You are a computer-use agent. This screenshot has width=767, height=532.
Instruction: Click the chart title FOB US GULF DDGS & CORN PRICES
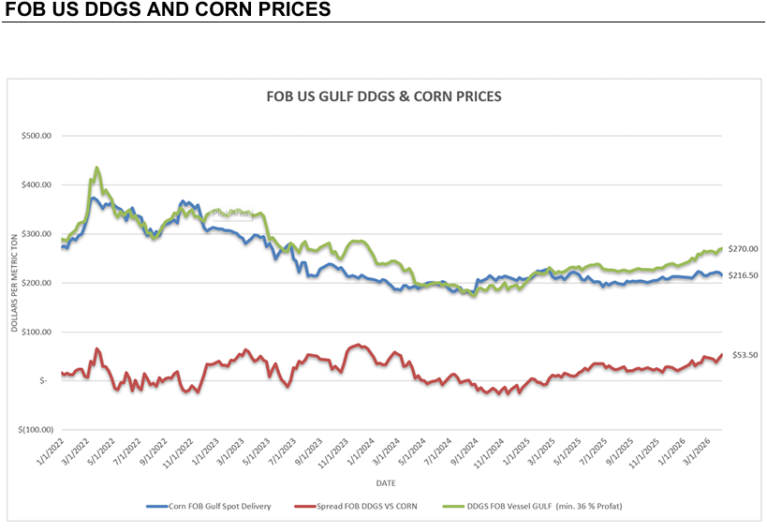[x=384, y=96]
